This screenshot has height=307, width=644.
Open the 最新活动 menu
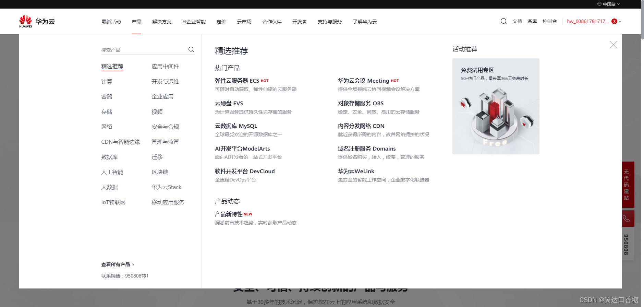(x=111, y=22)
